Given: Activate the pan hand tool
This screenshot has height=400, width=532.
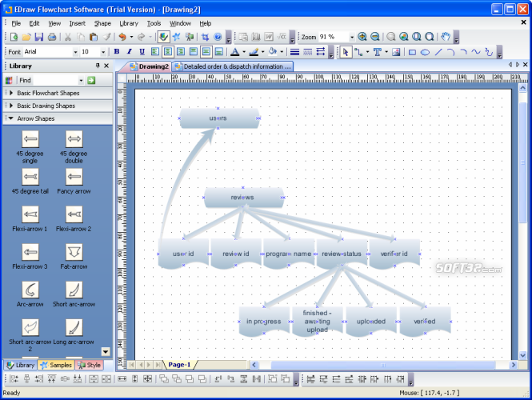Looking at the screenshot, I should 446,37.
